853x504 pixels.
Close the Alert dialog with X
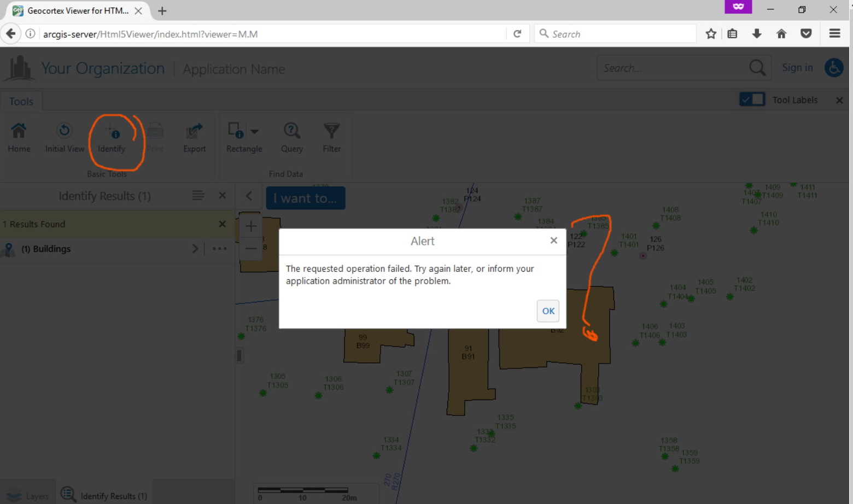553,241
